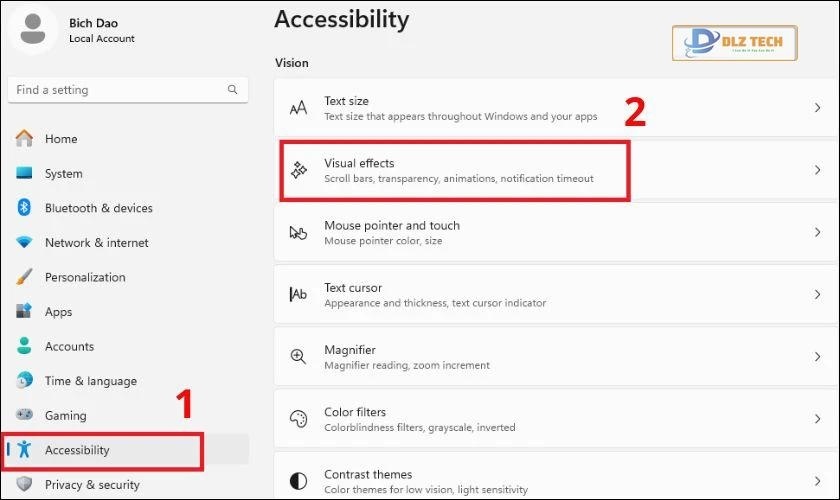Open the Home settings section

pos(61,139)
